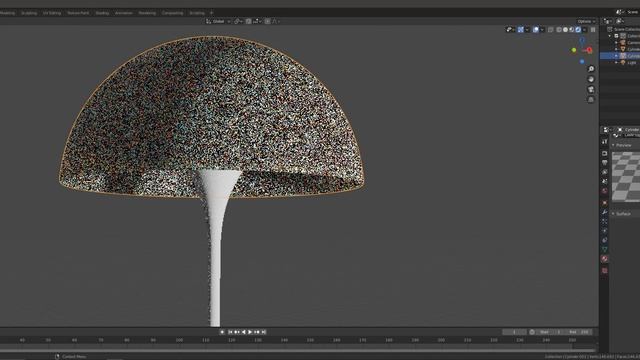640x360 pixels.
Task: Click the top blue Z axis on the navigation gizmo
Action: [x=582, y=40]
